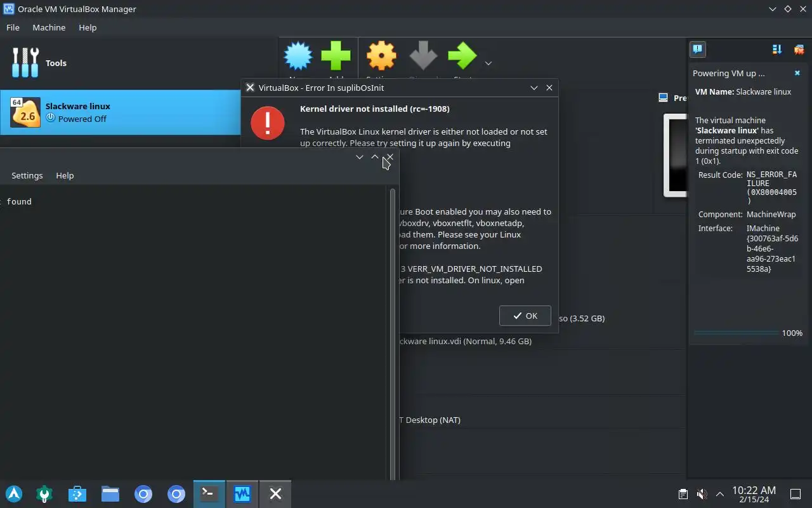Open the green wrench system tool in taskbar
The height and width of the screenshot is (508, 812).
pos(44,494)
